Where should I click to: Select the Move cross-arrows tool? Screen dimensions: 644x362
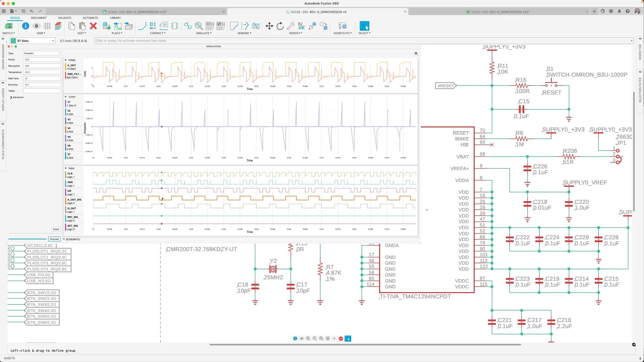(x=269, y=26)
